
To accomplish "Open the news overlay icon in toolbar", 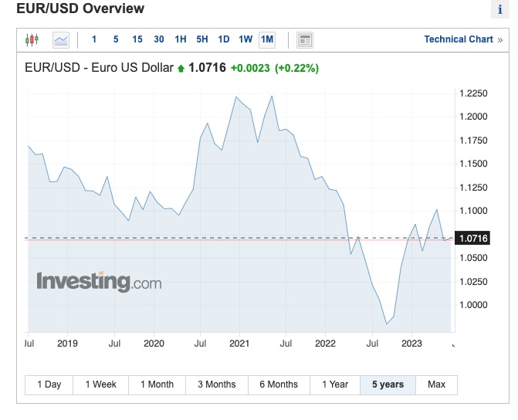I will point(305,39).
